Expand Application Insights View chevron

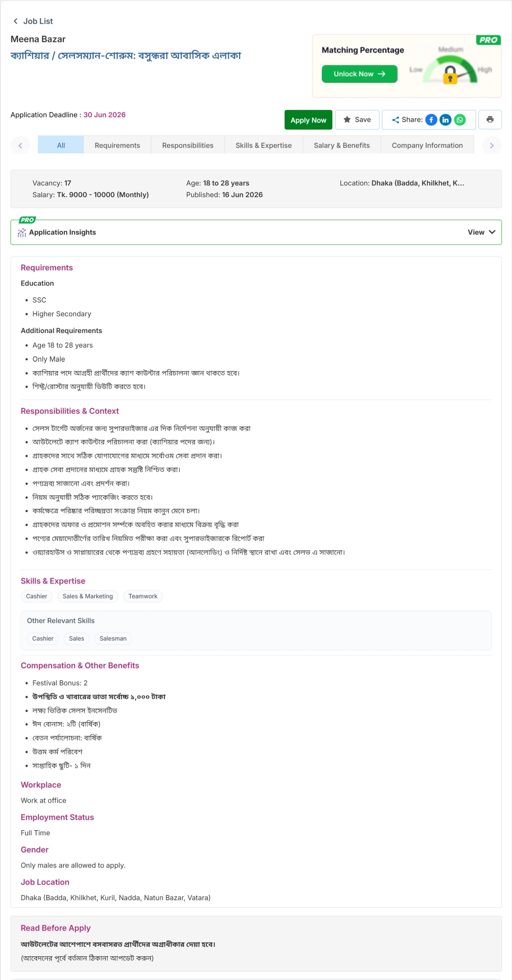(492, 232)
